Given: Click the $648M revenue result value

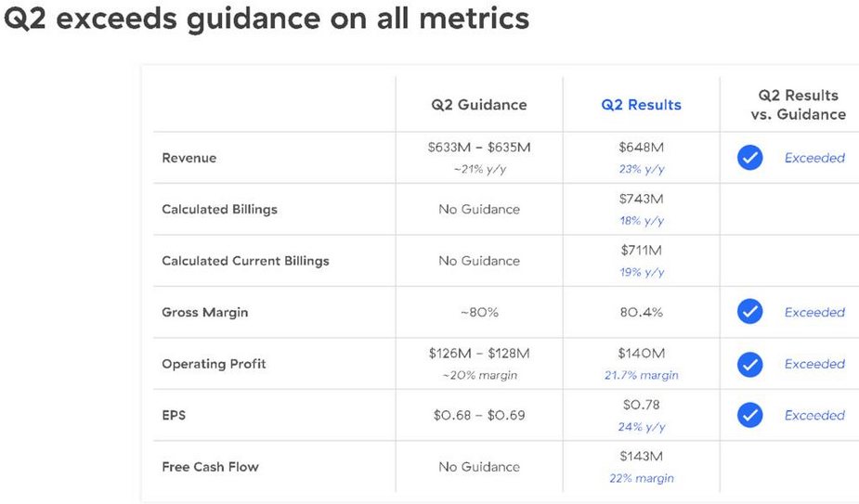Looking at the screenshot, I should [x=641, y=148].
